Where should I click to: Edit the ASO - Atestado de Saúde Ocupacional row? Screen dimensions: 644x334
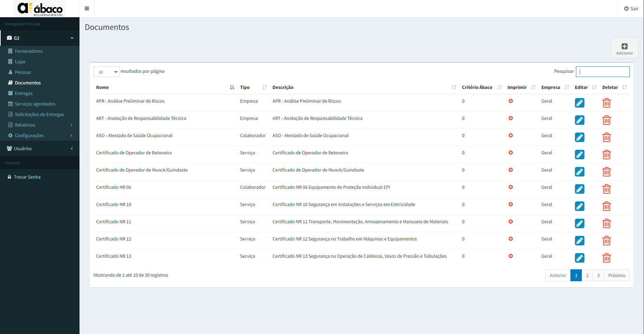580,137
